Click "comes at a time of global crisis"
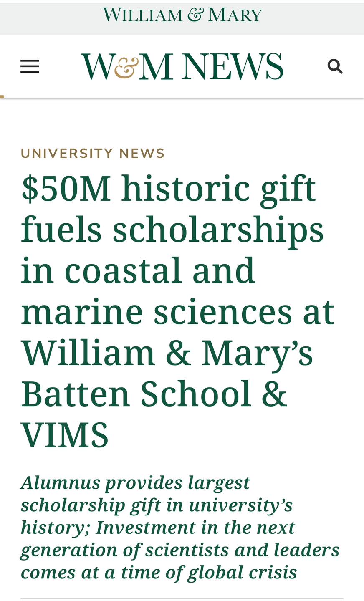 pyautogui.click(x=159, y=572)
